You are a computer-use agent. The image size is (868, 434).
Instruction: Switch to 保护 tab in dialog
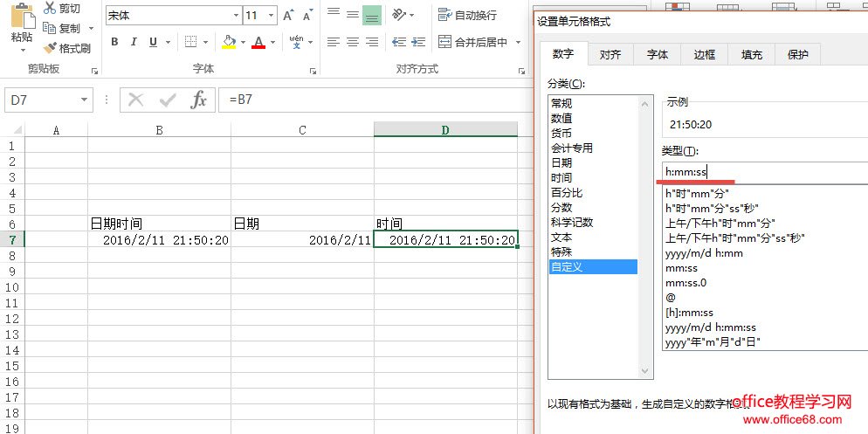point(797,55)
